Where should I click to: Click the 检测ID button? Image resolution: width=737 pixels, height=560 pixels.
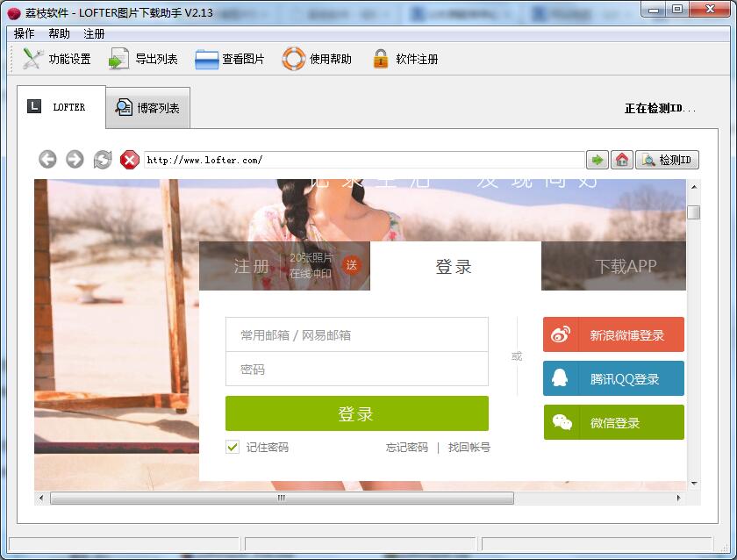668,160
